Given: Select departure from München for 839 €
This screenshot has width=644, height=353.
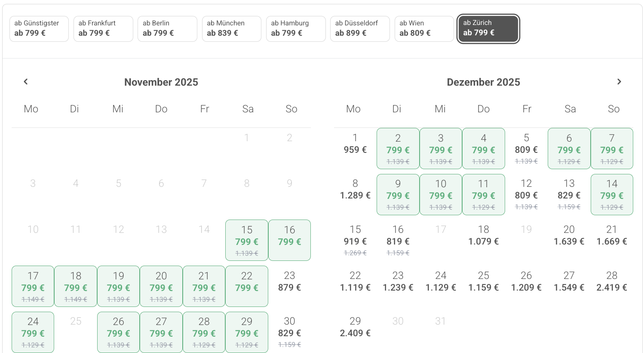Looking at the screenshot, I should tap(231, 28).
